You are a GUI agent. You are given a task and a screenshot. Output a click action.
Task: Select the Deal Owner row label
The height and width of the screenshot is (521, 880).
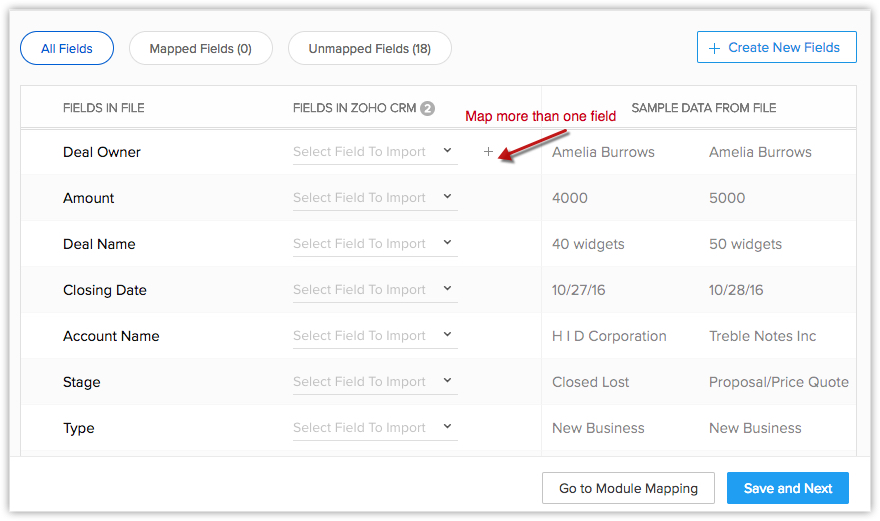point(102,152)
